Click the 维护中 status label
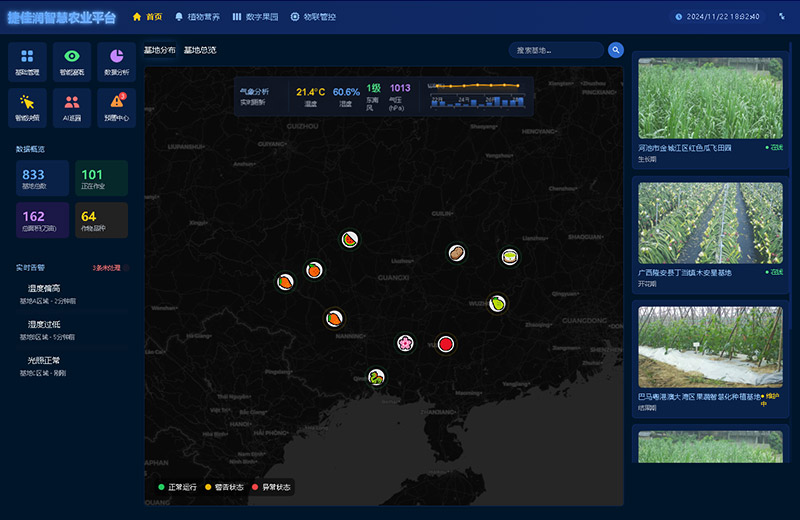 [771, 400]
